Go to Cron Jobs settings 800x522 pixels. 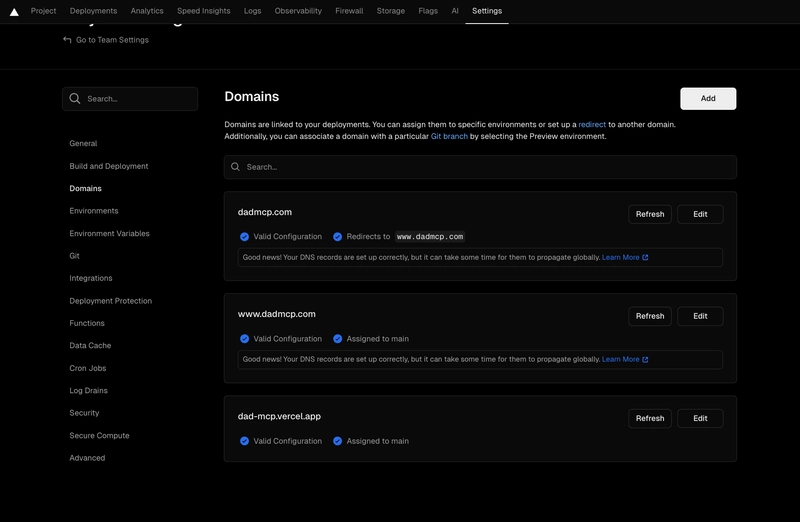[88, 368]
